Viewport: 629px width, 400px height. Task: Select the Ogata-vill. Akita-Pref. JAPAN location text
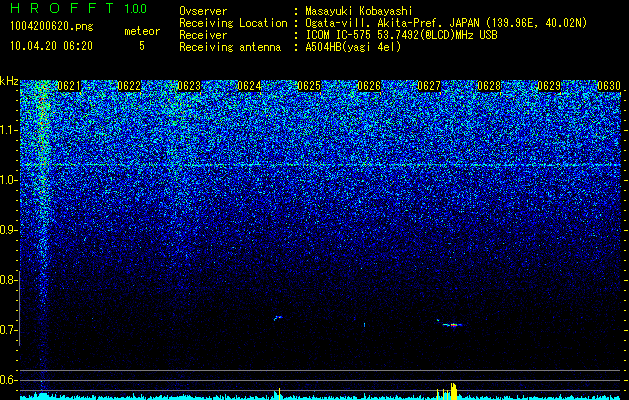pyautogui.click(x=446, y=23)
